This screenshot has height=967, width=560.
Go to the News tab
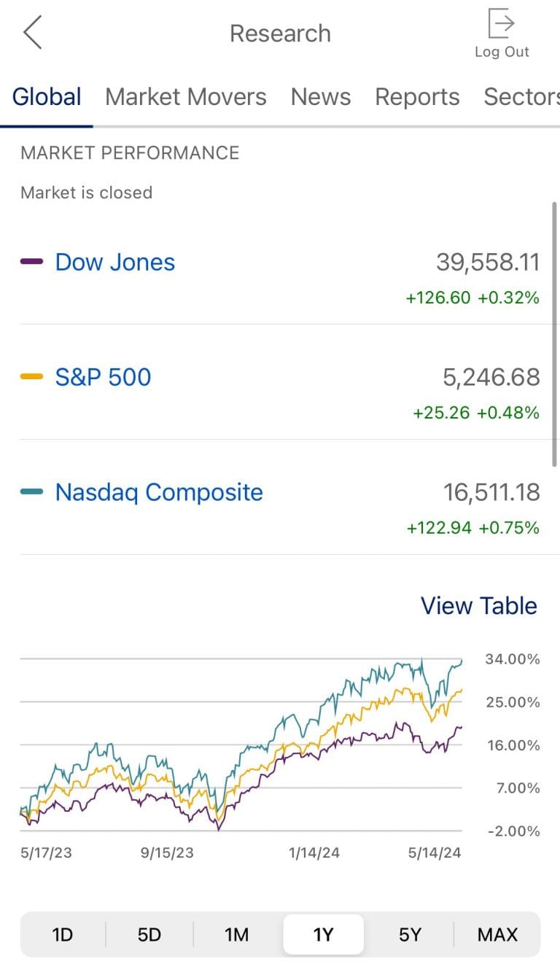(x=321, y=97)
